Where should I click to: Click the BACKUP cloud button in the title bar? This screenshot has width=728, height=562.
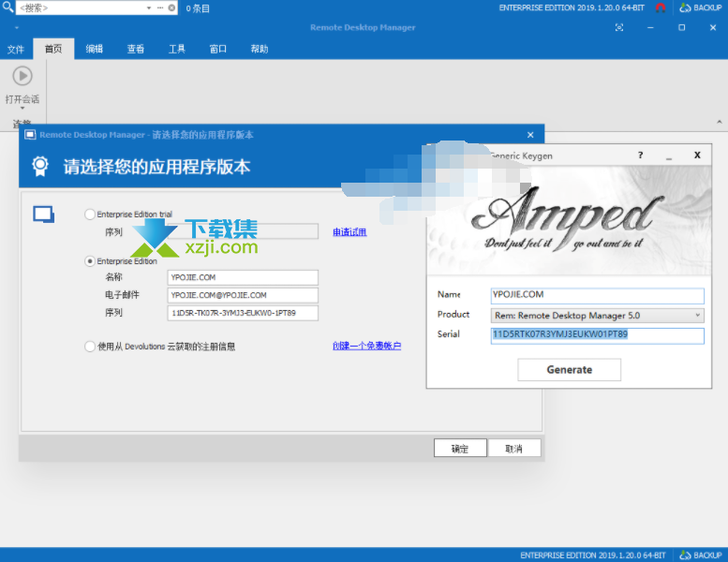(701, 7)
